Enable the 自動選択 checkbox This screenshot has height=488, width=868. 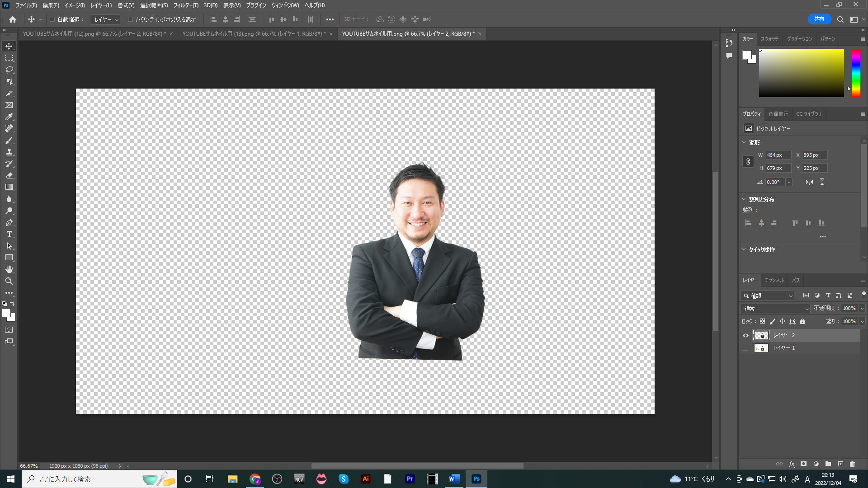52,19
